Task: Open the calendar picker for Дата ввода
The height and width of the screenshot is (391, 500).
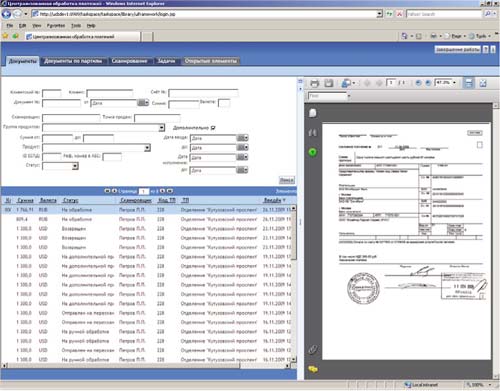Action: tap(242, 138)
